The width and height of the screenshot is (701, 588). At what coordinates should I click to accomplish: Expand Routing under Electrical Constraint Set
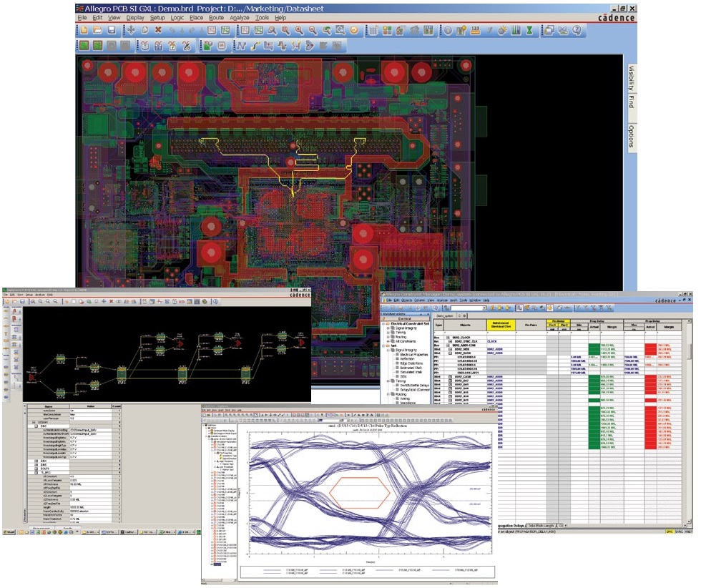[388, 337]
